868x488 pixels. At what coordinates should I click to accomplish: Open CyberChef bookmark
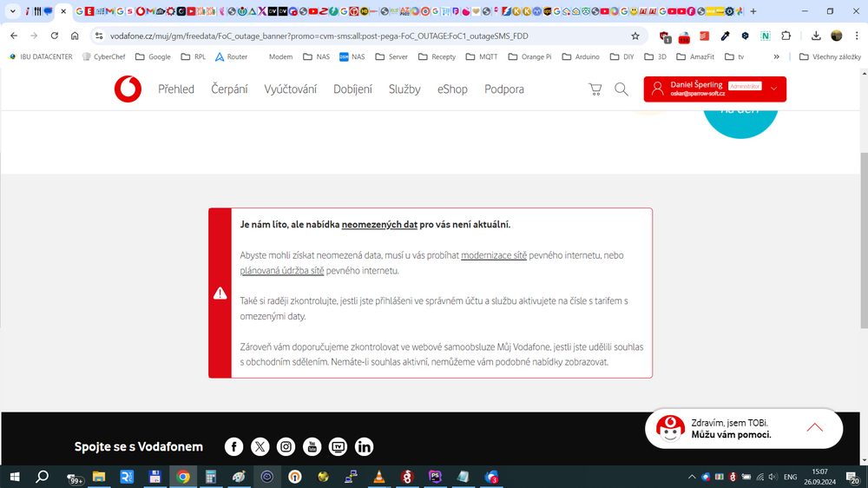(103, 56)
